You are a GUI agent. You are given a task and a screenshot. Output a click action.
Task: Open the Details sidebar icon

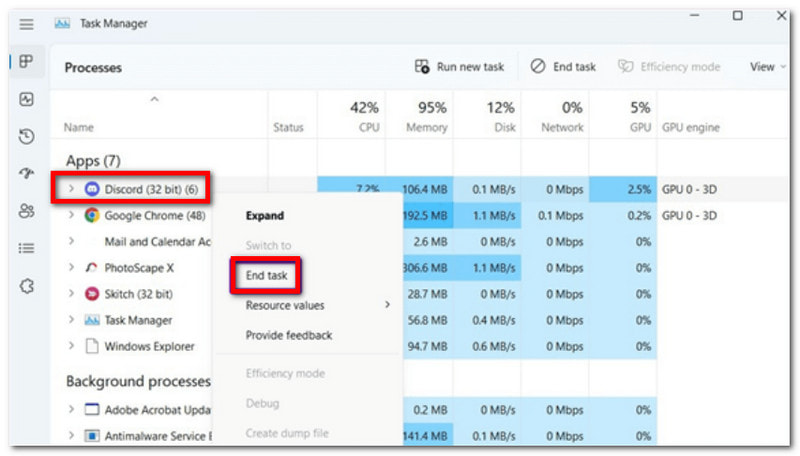click(x=27, y=248)
